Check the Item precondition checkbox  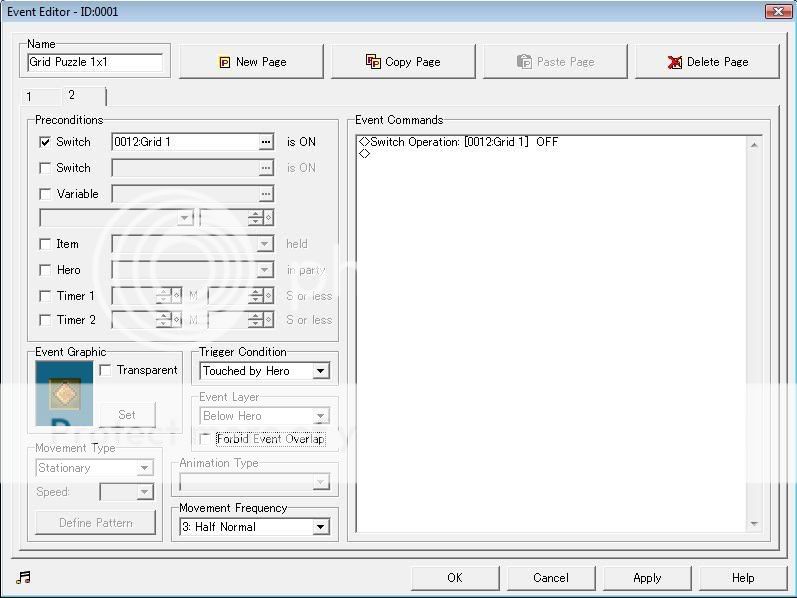pyautogui.click(x=45, y=244)
